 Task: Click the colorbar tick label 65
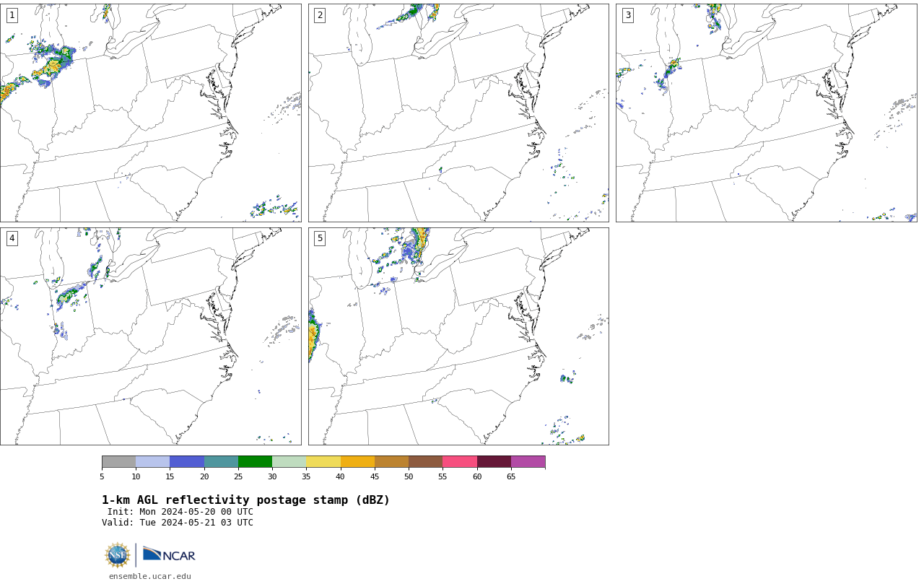click(x=511, y=476)
